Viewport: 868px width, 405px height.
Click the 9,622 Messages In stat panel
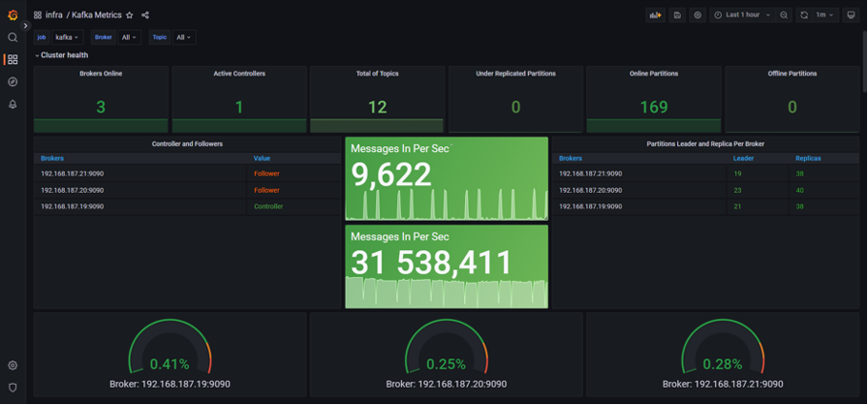(447, 178)
